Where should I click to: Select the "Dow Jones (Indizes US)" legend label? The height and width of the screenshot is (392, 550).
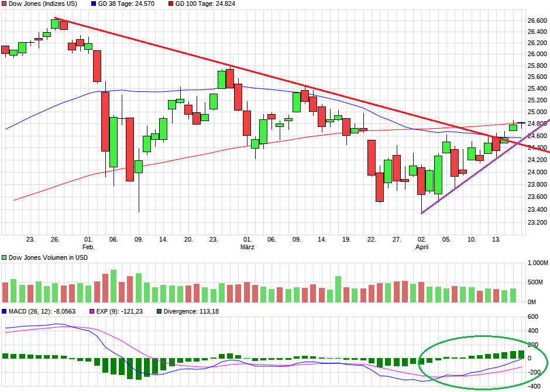point(43,4)
